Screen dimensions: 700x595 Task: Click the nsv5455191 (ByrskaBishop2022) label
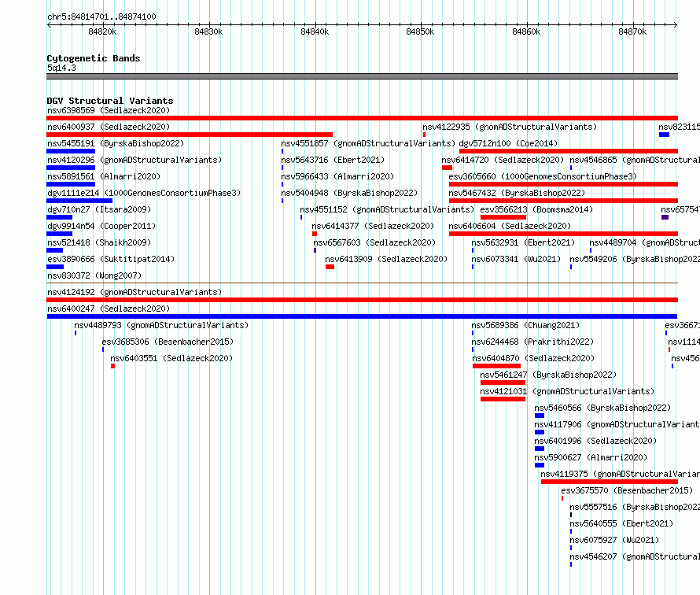[116, 143]
